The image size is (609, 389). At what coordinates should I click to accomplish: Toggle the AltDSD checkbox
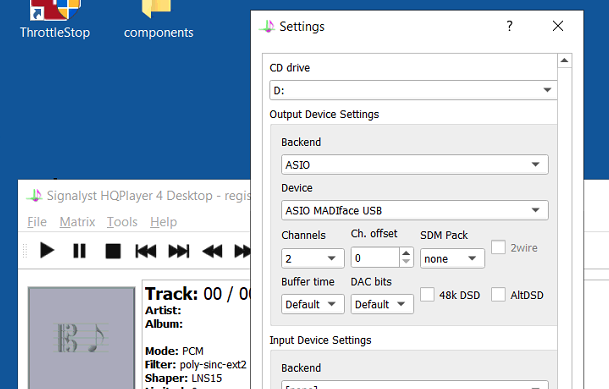point(498,294)
